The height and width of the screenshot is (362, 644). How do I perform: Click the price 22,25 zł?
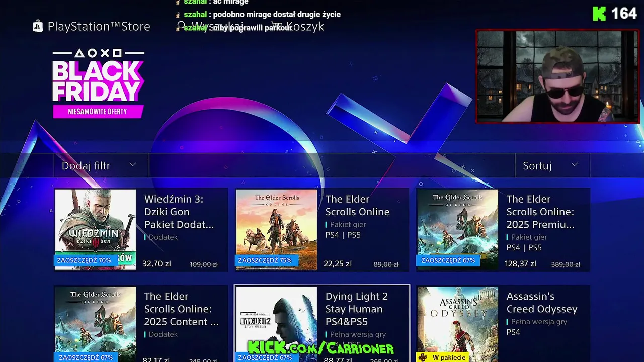(338, 263)
